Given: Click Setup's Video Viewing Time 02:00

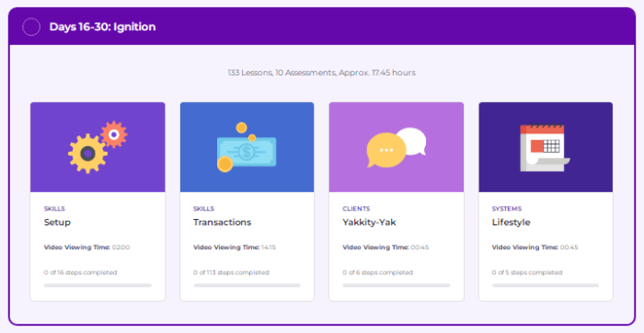Looking at the screenshot, I should pos(86,247).
